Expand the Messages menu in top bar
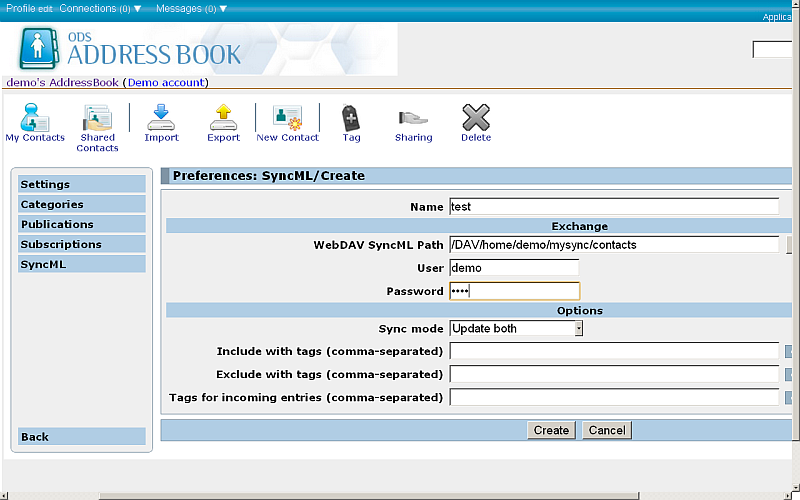The height and width of the screenshot is (500, 800). 191,8
